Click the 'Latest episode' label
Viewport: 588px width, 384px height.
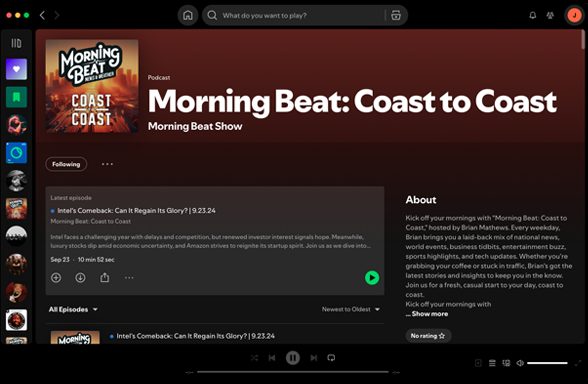click(71, 198)
